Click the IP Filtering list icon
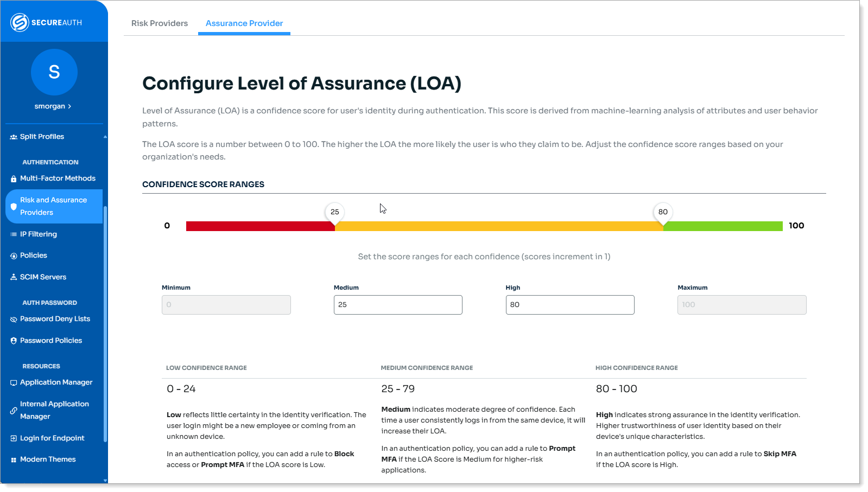The width and height of the screenshot is (868, 492). point(14,234)
